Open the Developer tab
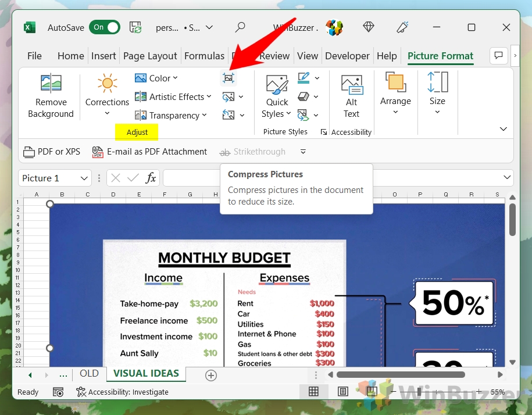Viewport: 532px width, 415px height. tap(347, 56)
